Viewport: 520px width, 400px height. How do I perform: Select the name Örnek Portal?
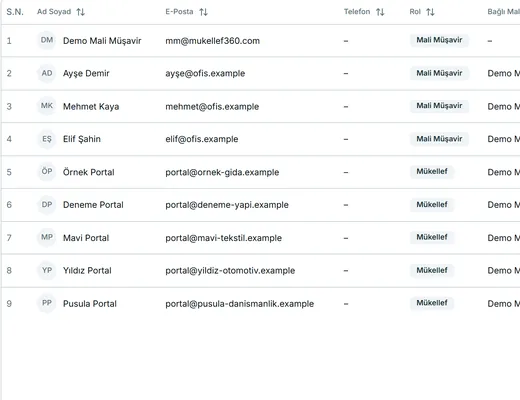(x=89, y=172)
